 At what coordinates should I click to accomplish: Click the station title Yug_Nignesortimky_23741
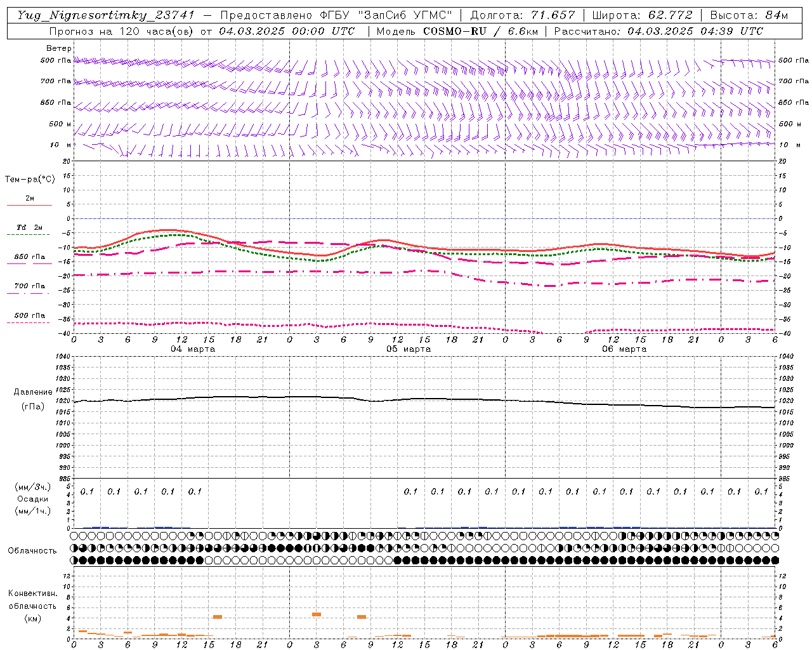coord(105,15)
